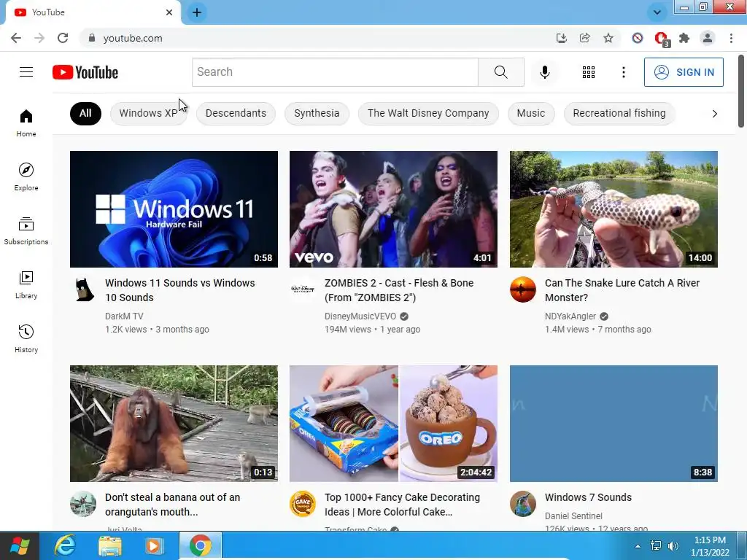Select the Windows XP filter chip

(x=148, y=113)
